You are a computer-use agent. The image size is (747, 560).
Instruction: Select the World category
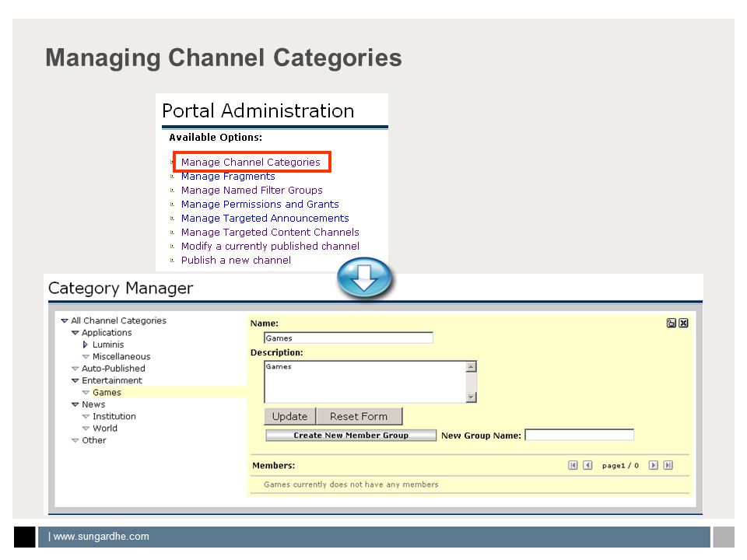pyautogui.click(x=105, y=428)
